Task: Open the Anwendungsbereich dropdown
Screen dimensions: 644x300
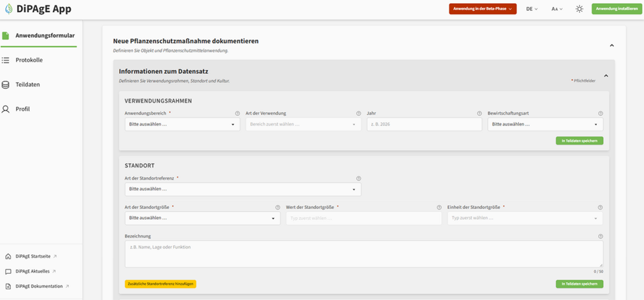Action: (182, 124)
